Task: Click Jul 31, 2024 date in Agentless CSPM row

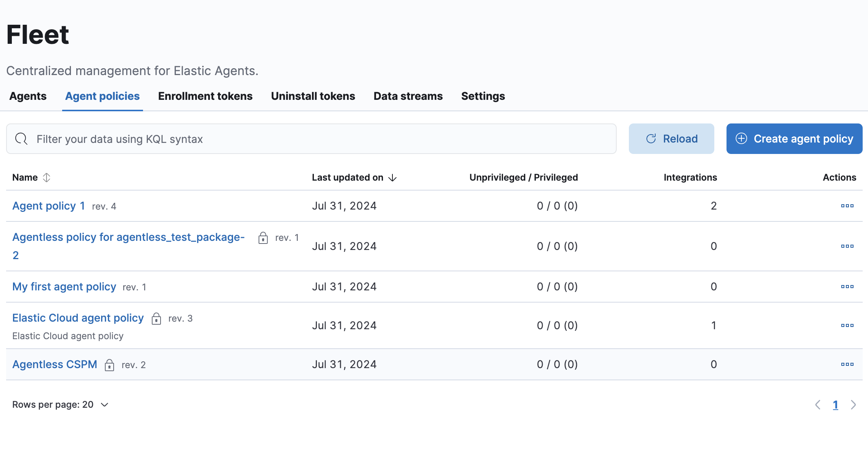Action: click(x=344, y=364)
